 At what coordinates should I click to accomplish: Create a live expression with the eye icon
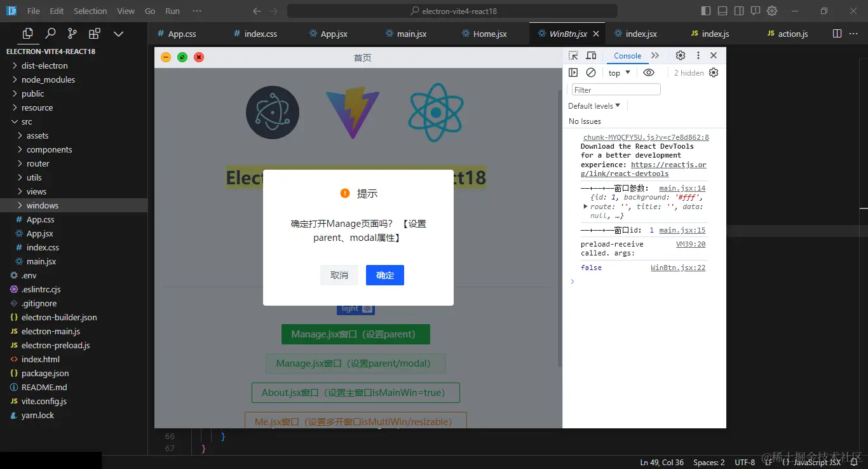[x=649, y=72]
